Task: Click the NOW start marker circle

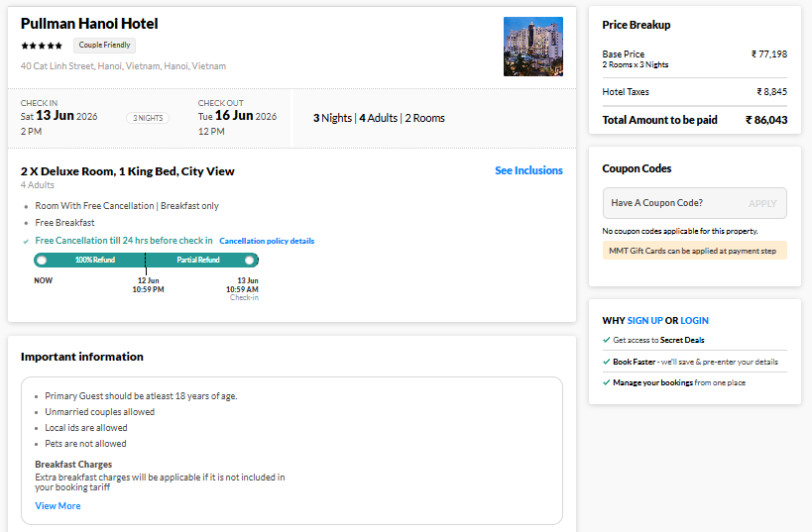Action: [x=42, y=260]
